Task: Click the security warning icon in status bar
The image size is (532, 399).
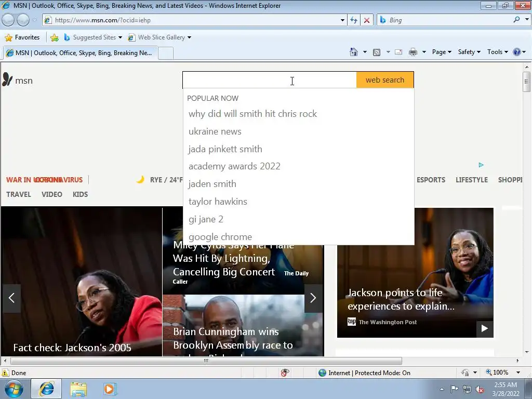Action: point(5,373)
